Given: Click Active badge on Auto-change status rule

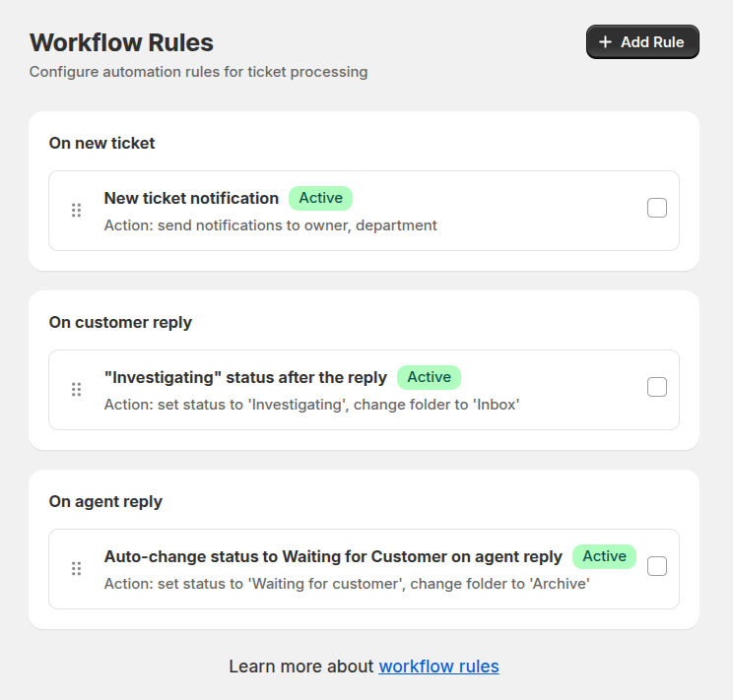Looking at the screenshot, I should click(604, 556).
